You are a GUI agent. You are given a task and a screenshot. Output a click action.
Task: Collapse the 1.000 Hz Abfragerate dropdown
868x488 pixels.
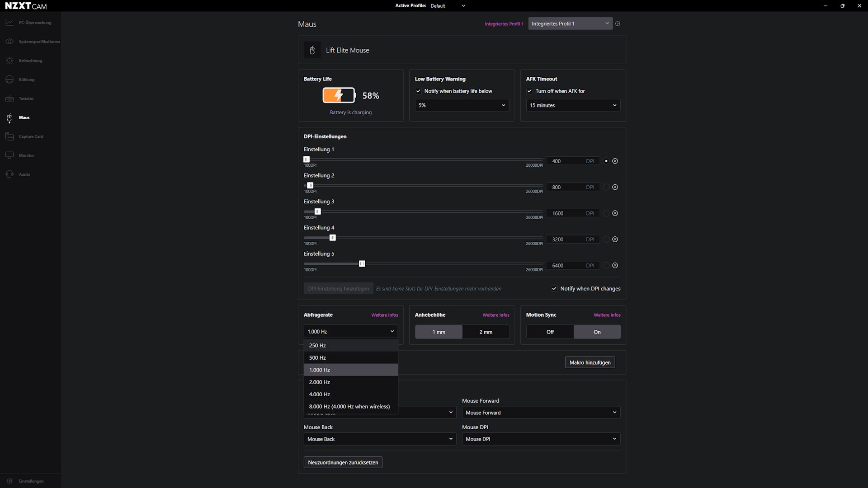pos(351,332)
